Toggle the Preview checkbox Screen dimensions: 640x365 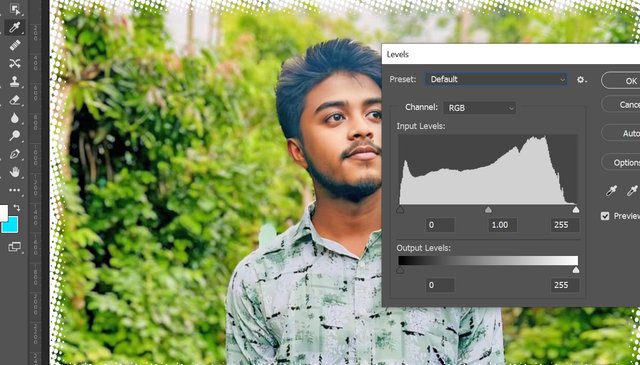click(605, 216)
